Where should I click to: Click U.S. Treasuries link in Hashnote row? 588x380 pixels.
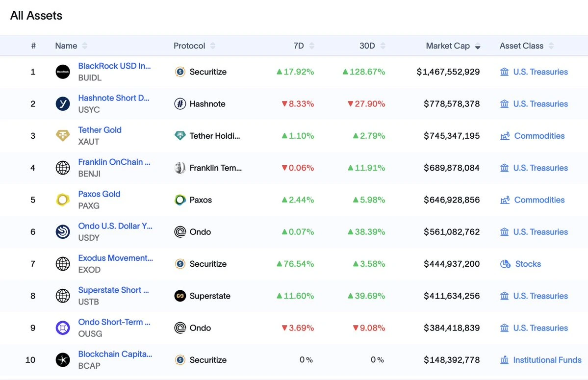[x=540, y=104]
